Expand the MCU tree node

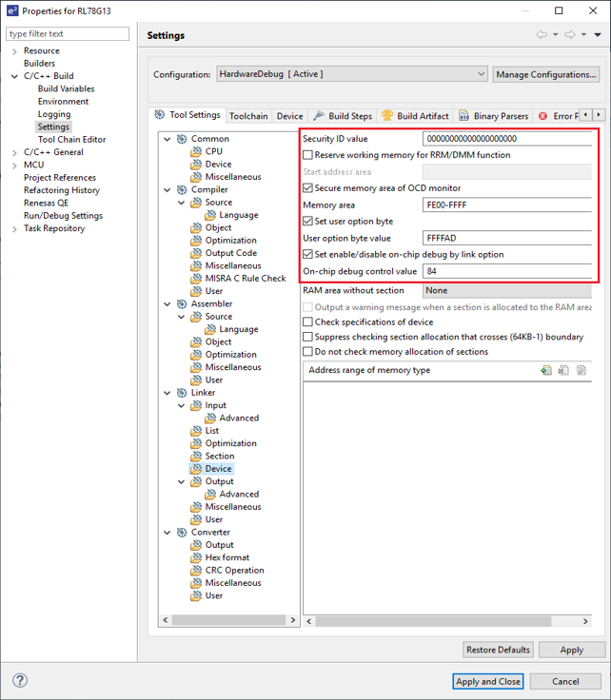14,165
